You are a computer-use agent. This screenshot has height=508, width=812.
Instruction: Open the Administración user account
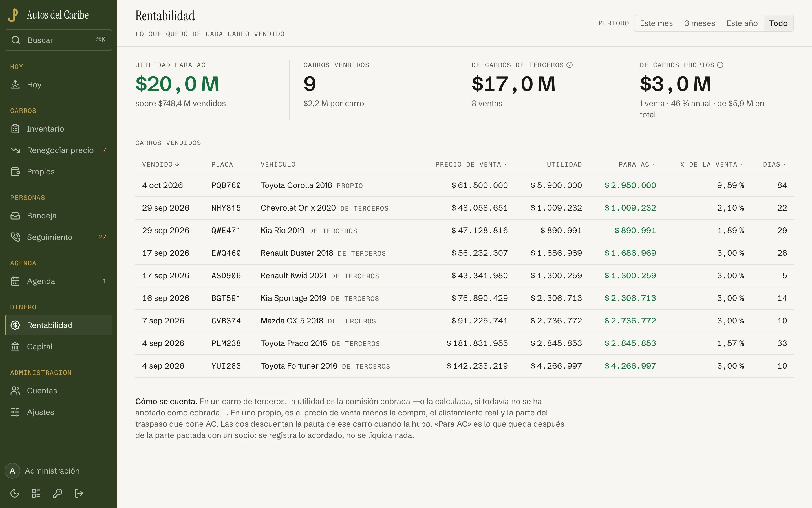tap(58, 471)
